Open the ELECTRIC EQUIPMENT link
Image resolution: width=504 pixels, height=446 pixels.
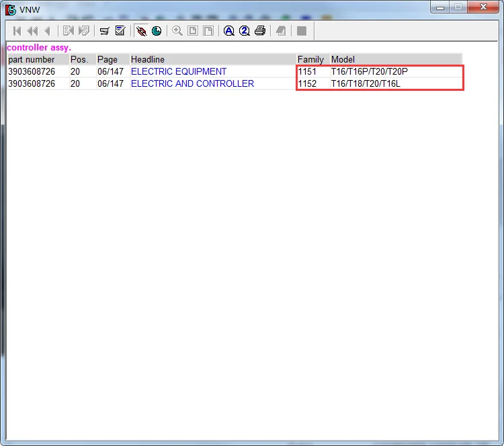[179, 71]
